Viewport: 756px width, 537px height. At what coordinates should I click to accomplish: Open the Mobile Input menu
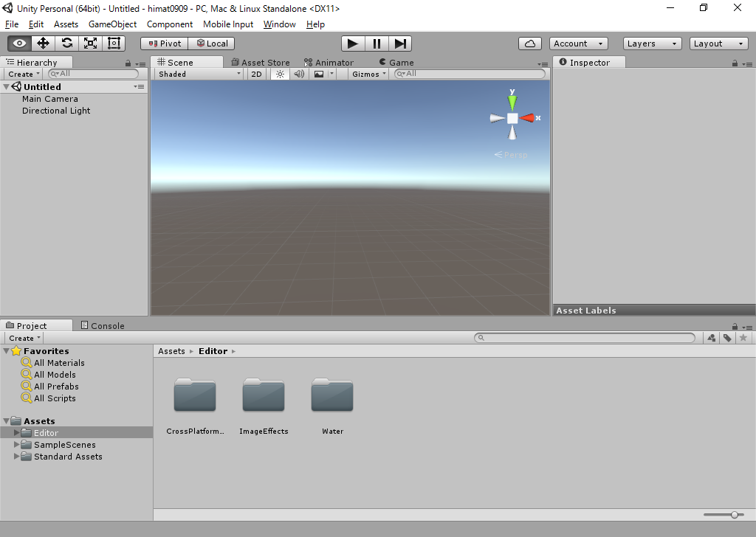[228, 24]
